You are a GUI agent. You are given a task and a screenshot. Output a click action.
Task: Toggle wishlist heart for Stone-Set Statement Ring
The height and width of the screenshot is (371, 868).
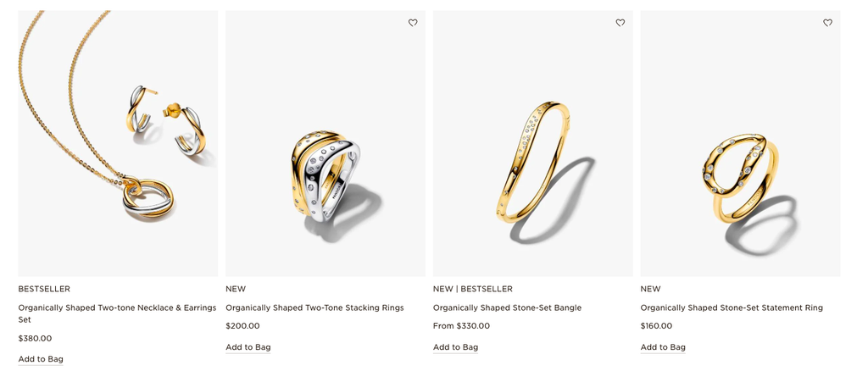pyautogui.click(x=827, y=23)
